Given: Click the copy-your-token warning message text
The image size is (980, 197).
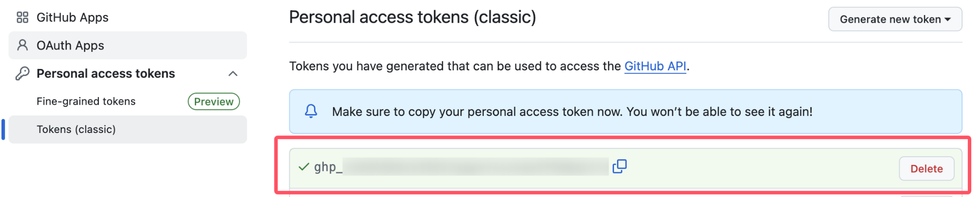Looking at the screenshot, I should (x=572, y=112).
